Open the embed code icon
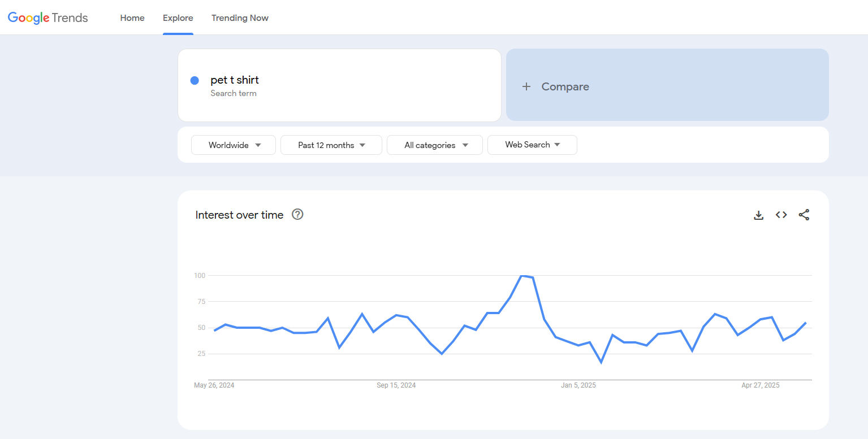The width and height of the screenshot is (868, 439). (781, 215)
